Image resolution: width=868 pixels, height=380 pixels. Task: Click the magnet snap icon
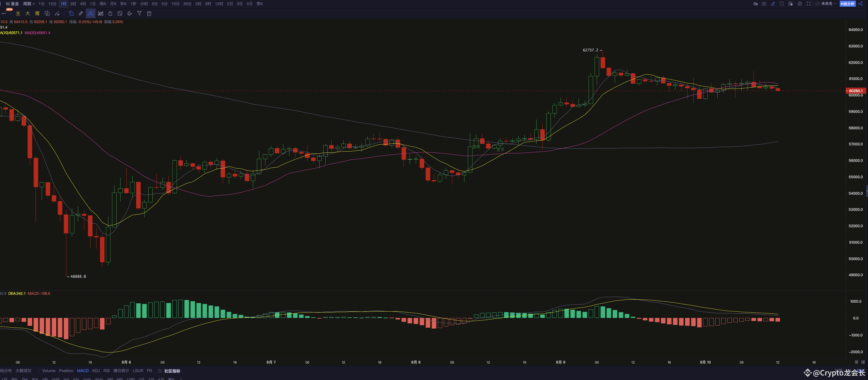pyautogui.click(x=129, y=13)
